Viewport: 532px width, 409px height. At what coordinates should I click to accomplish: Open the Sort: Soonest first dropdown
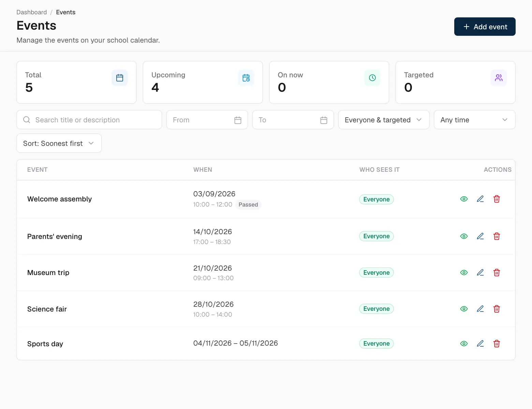(59, 143)
